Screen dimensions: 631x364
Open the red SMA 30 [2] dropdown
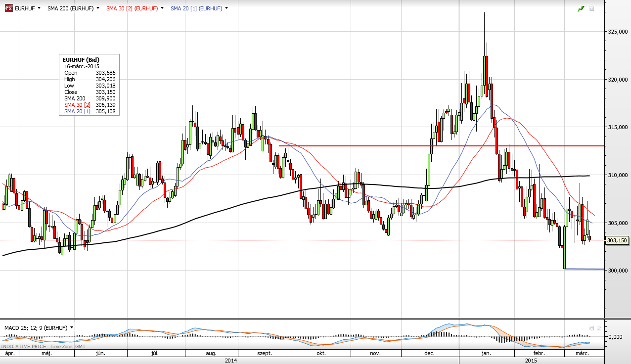pyautogui.click(x=163, y=8)
